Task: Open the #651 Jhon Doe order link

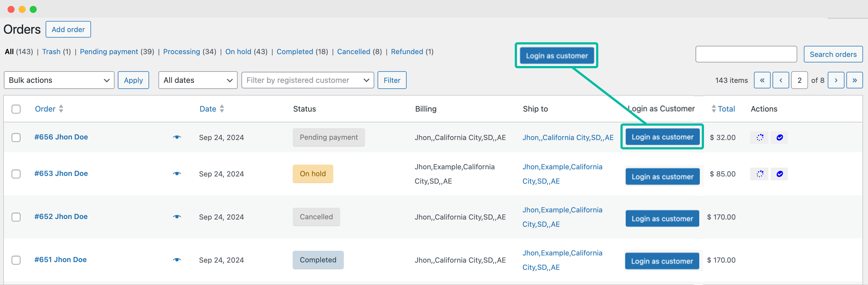Action: pyautogui.click(x=61, y=260)
